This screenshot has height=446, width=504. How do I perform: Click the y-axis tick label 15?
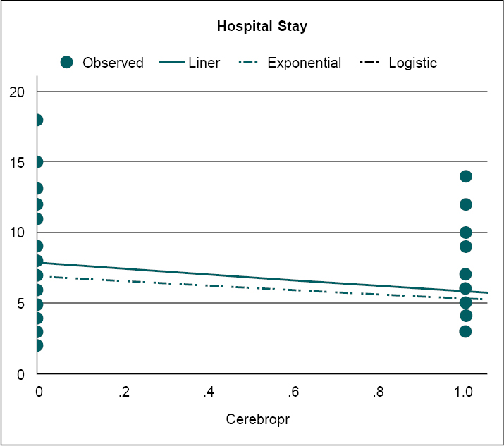pos(18,163)
